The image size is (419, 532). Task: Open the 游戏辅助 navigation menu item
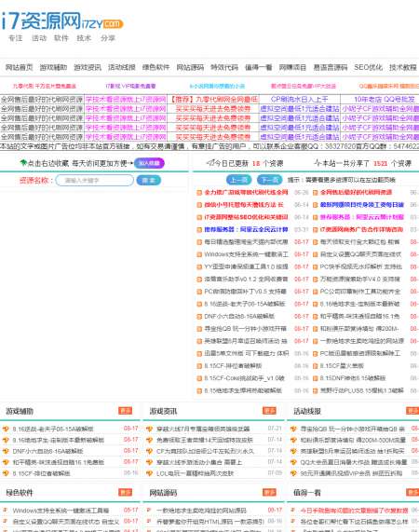[x=53, y=67]
